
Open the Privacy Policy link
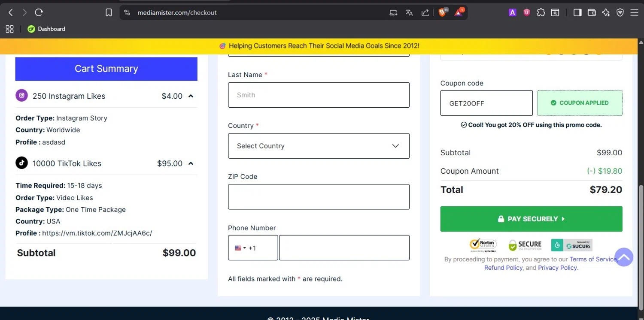[x=557, y=268]
